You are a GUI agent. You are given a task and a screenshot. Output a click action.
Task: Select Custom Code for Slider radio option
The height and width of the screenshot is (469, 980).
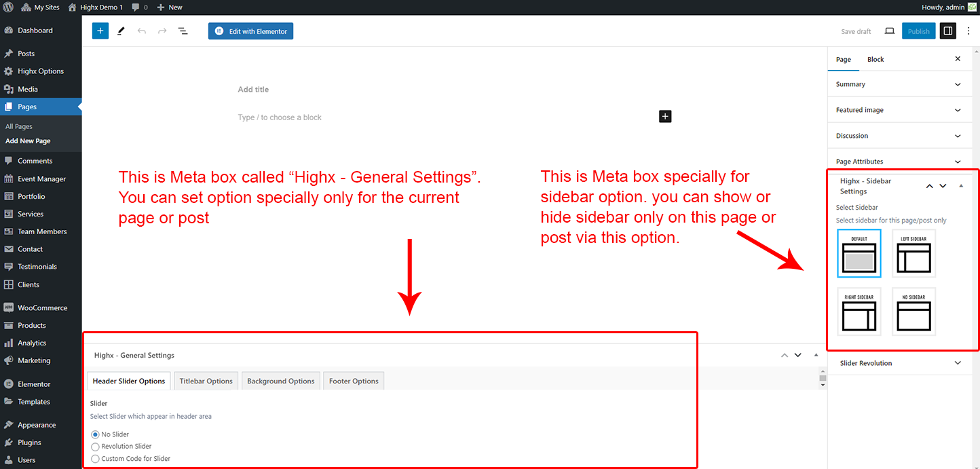click(95, 459)
